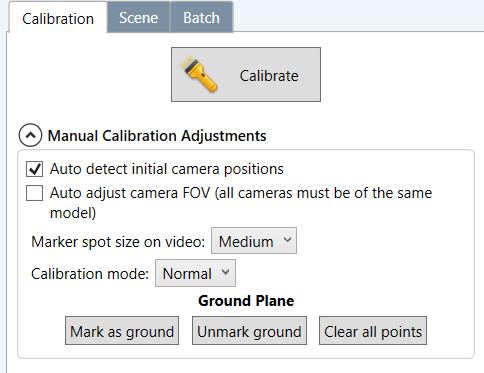This screenshot has width=484, height=373.
Task: Uncheck Auto detect initial camera positions
Action: (x=35, y=169)
